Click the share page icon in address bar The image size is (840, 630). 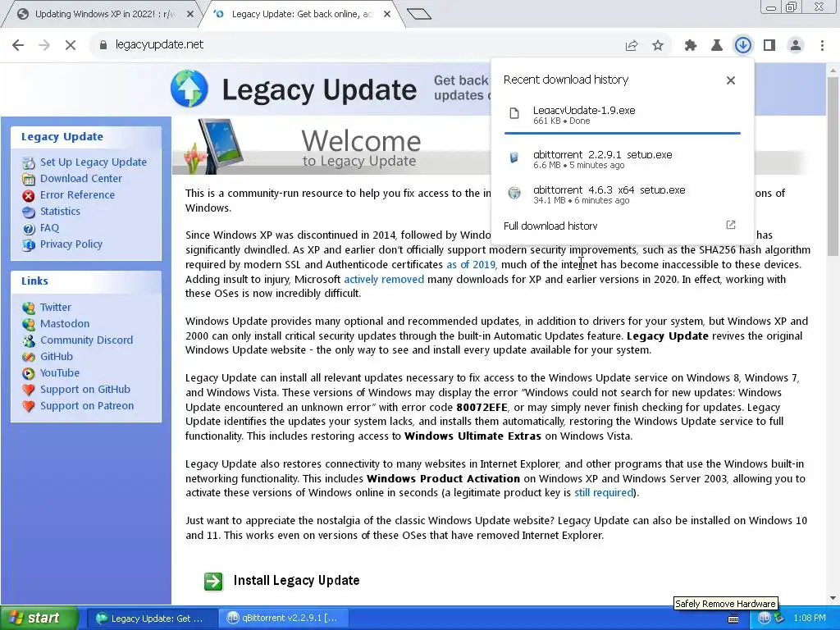click(x=632, y=46)
